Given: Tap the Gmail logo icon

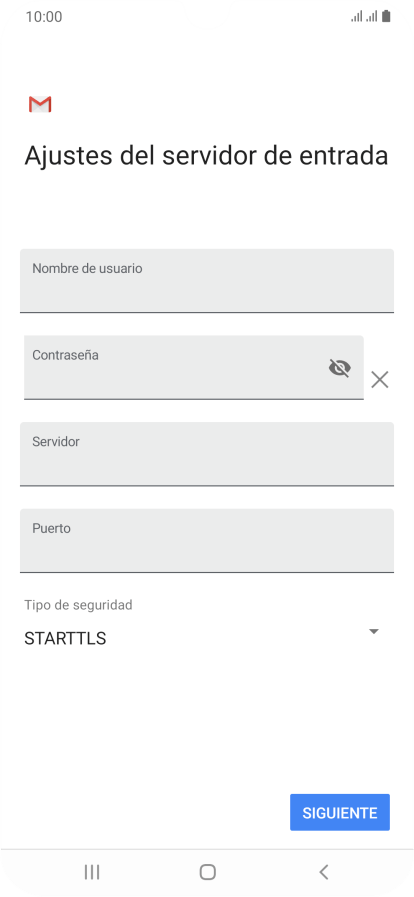Looking at the screenshot, I should tap(40, 104).
